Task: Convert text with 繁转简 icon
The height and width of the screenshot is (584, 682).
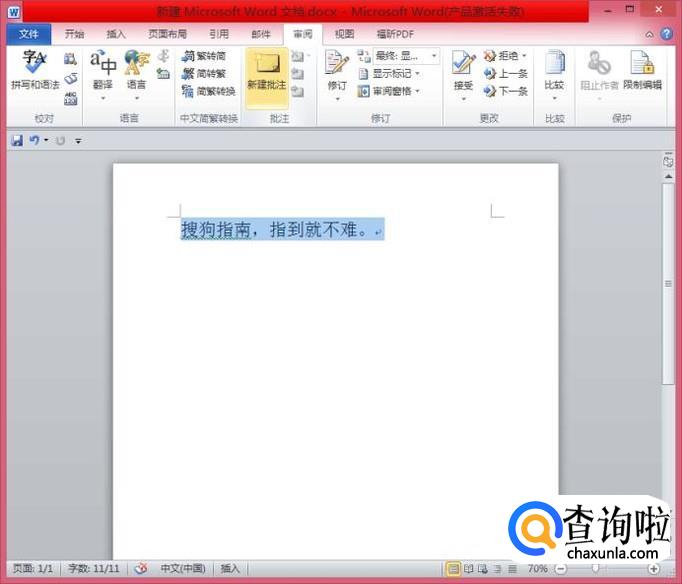Action: [x=204, y=56]
